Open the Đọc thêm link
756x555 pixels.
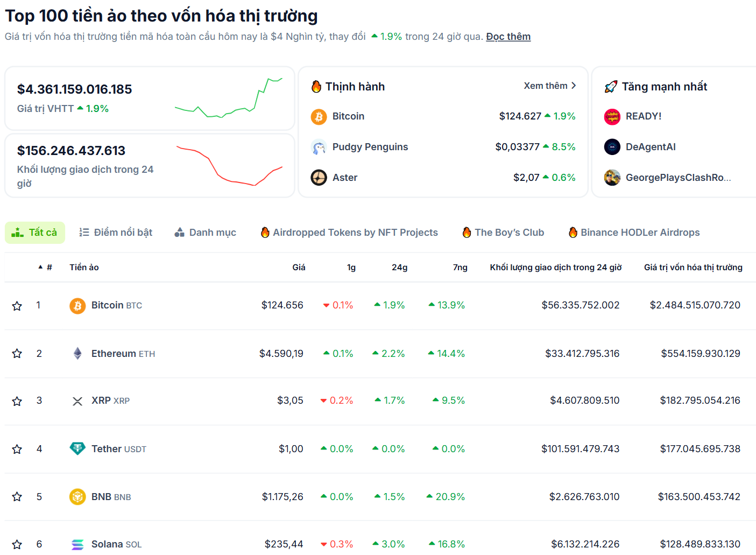[508, 37]
